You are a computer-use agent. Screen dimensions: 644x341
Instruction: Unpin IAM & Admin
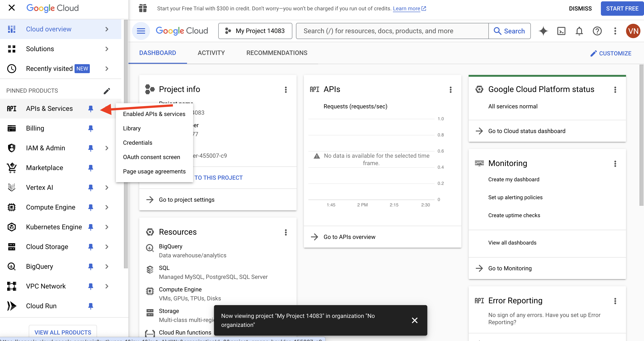(91, 148)
